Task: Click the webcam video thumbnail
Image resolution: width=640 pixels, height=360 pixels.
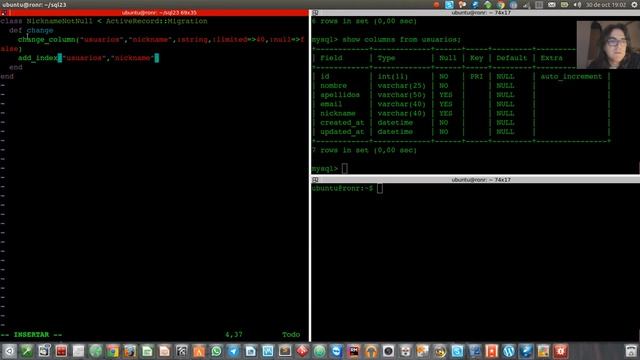Action: [x=608, y=45]
